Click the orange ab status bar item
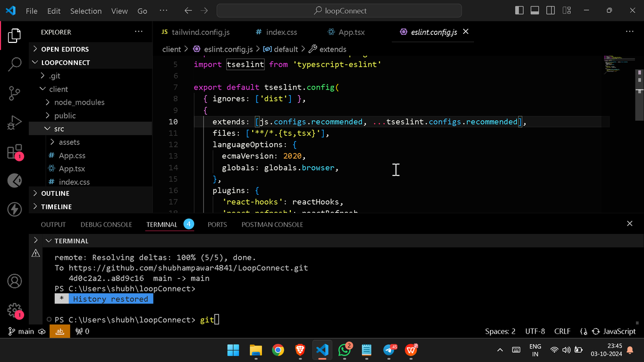Screen dimensions: 644x362 (x=60, y=331)
